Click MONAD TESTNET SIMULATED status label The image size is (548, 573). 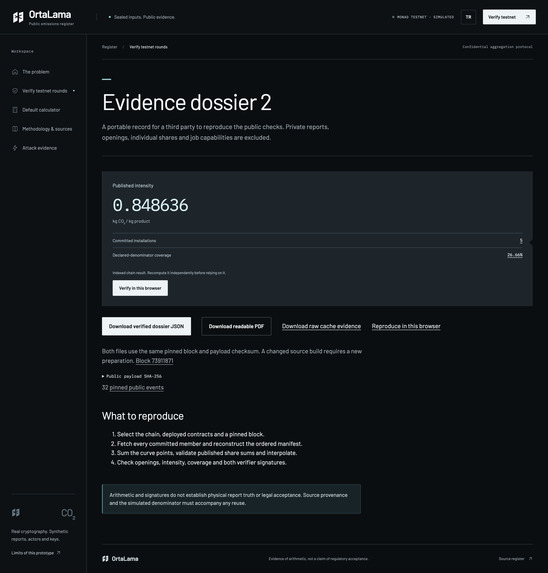[423, 17]
